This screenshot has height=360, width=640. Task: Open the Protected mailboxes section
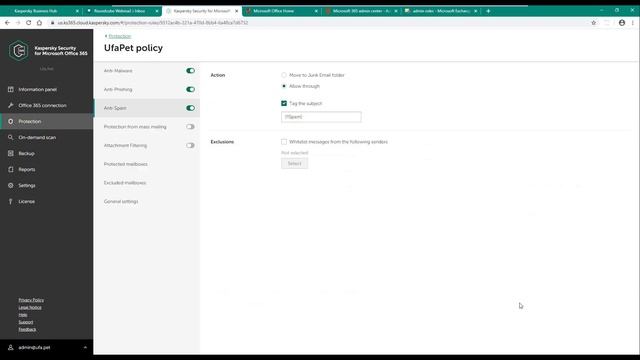126,164
